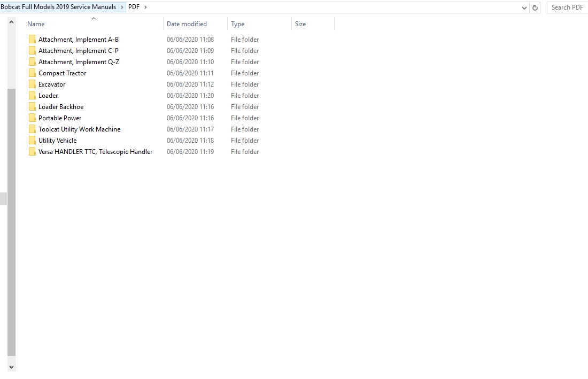Go to Bobcat Full Models 2019 Service Manuals breadcrumb
This screenshot has height=379, width=588.
(x=58, y=7)
